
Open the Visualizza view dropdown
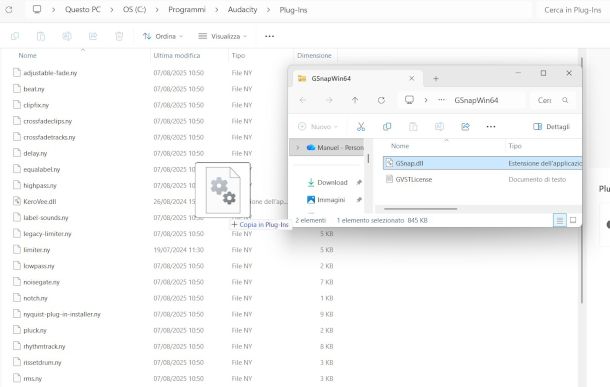pyautogui.click(x=222, y=36)
